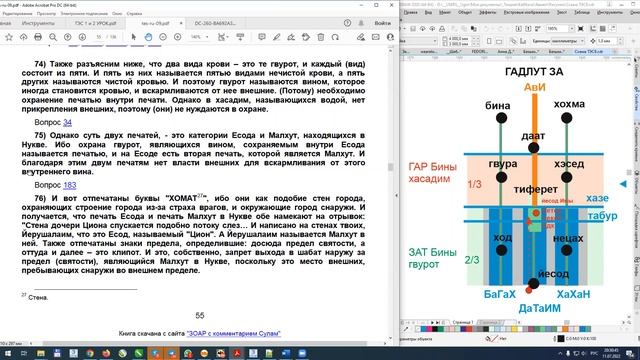This screenshot has height=360, width=640.
Task: Go to next page in Acrobat
Action: 82,37
